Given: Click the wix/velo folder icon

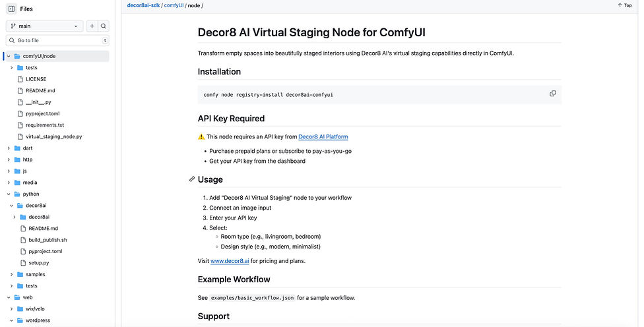Looking at the screenshot, I should point(20,309).
